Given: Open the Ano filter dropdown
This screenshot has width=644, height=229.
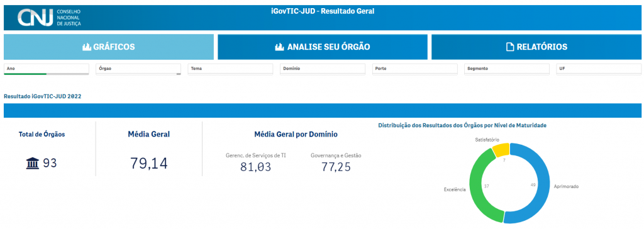Looking at the screenshot, I should [x=47, y=69].
